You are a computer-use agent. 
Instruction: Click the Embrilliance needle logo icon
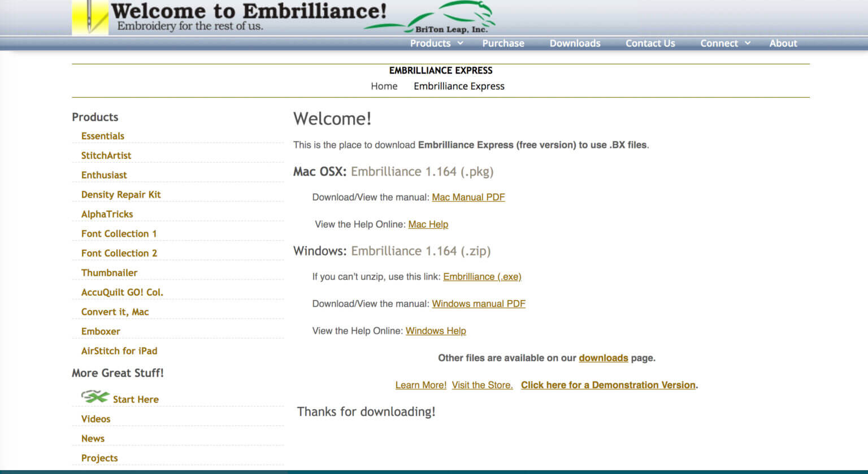coord(90,18)
